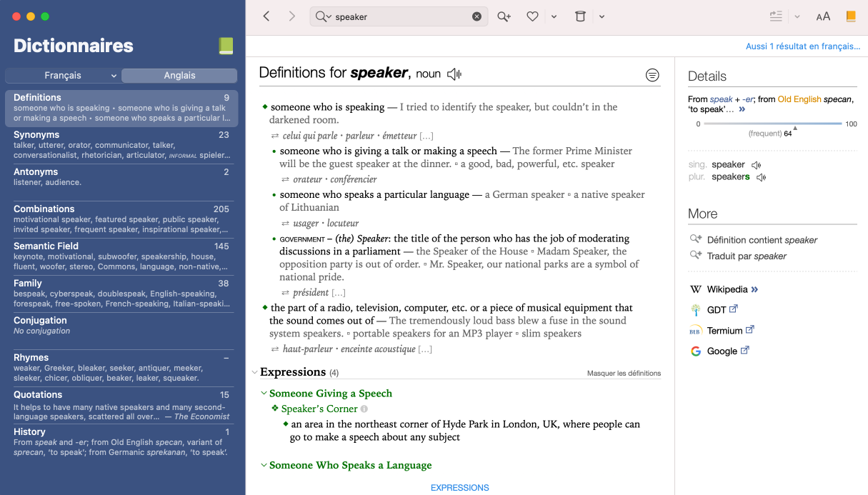Image resolution: width=868 pixels, height=495 pixels.
Task: Click the AA text size control
Action: click(823, 16)
